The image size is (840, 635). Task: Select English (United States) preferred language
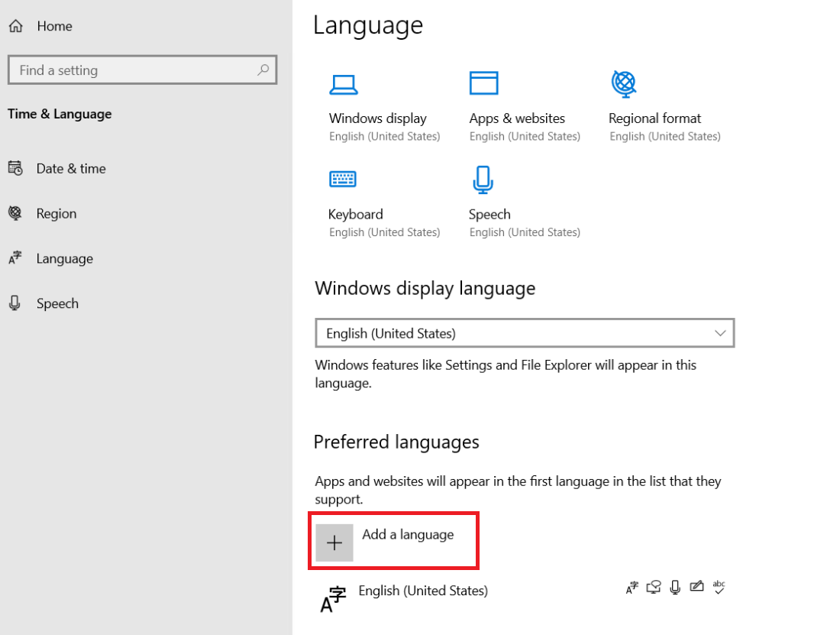423,591
